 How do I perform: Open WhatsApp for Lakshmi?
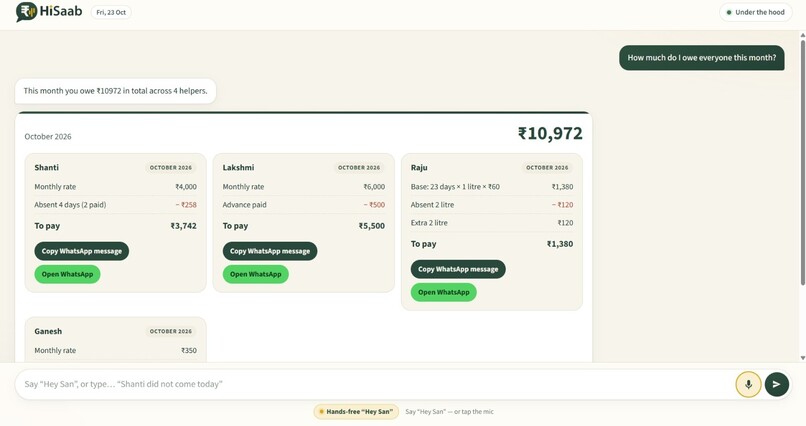pyautogui.click(x=255, y=274)
